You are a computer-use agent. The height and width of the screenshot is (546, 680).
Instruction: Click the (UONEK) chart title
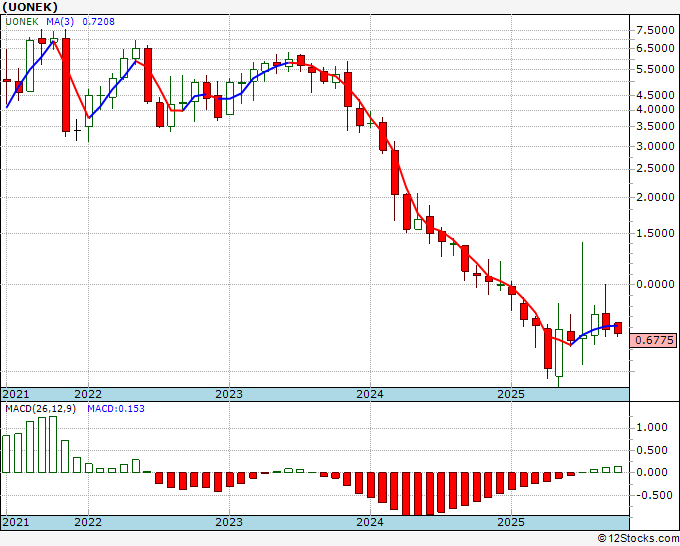[30, 7]
